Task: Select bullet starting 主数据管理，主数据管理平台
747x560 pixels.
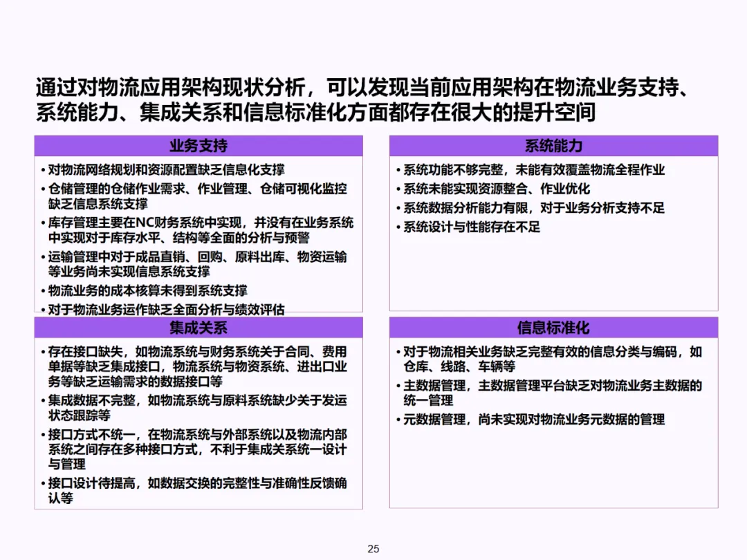Action: [x=548, y=393]
